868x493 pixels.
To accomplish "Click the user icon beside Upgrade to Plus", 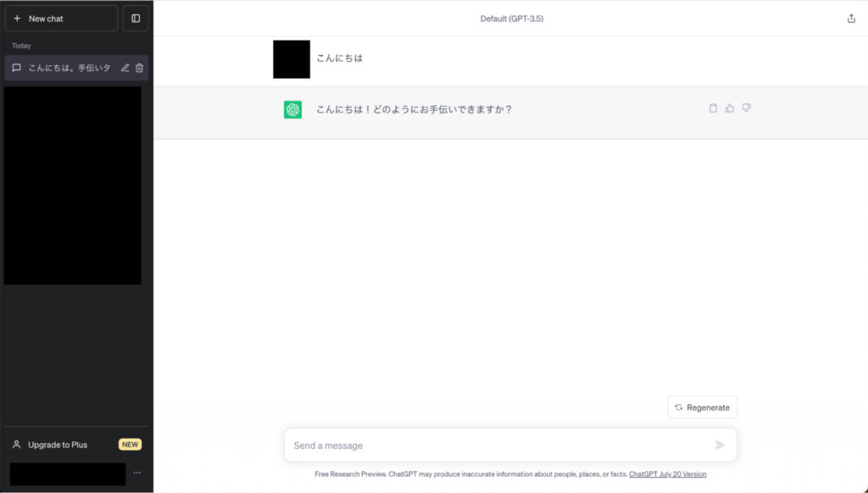I will tap(17, 445).
